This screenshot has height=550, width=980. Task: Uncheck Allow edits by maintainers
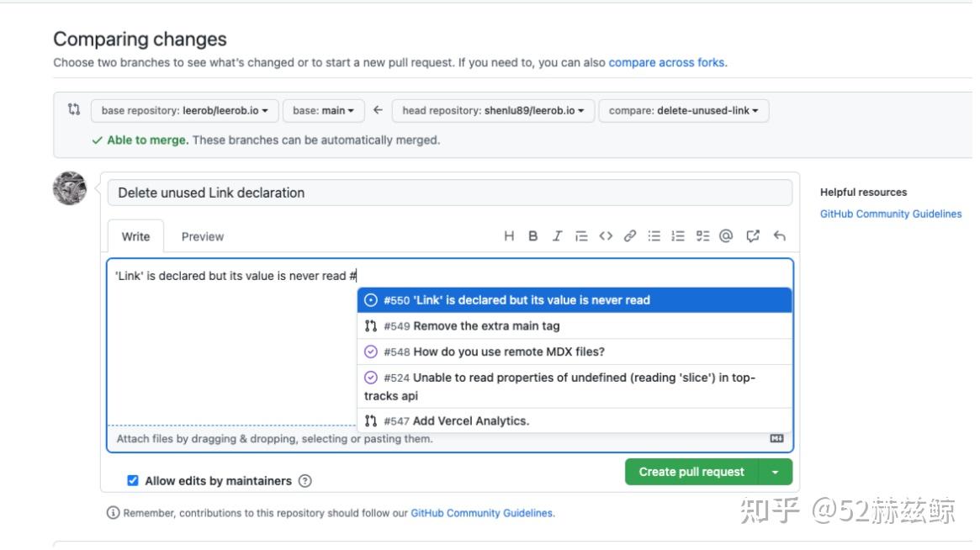coord(131,480)
